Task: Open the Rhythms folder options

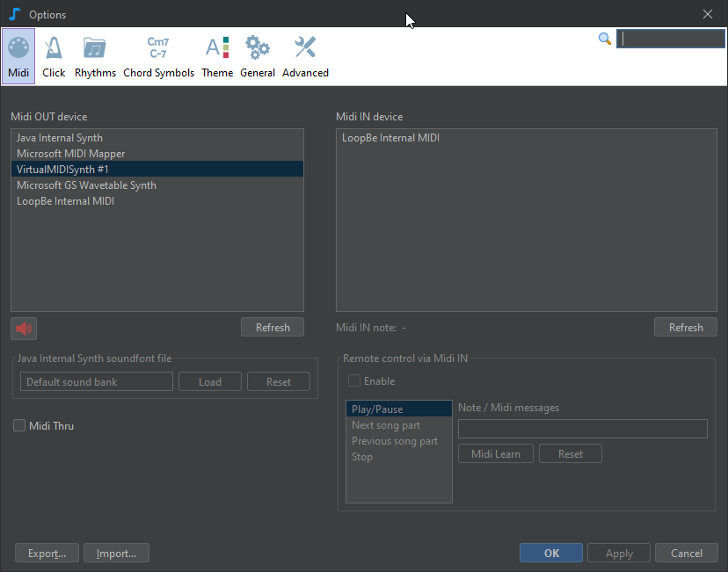Action: pyautogui.click(x=95, y=56)
